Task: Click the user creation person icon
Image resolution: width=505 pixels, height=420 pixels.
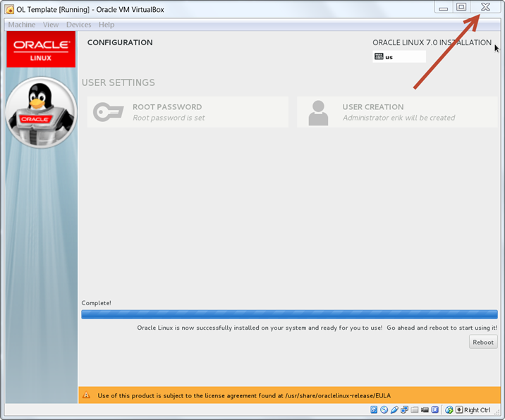Action: click(318, 113)
